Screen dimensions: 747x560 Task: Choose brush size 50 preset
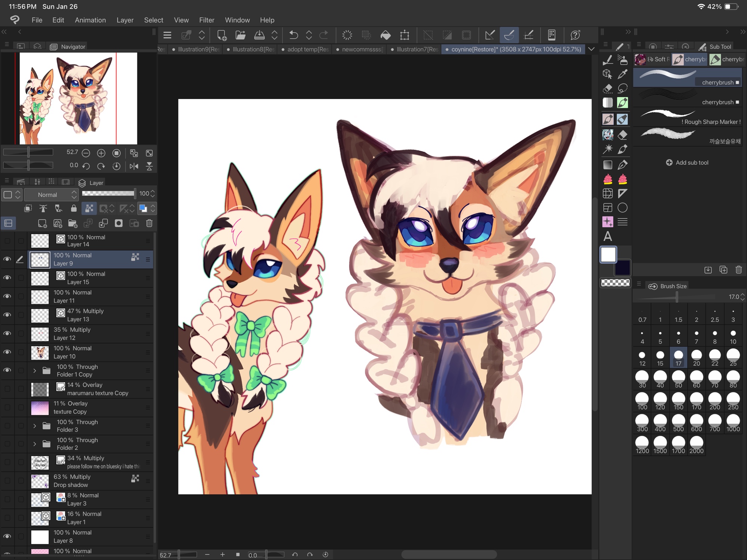click(678, 379)
